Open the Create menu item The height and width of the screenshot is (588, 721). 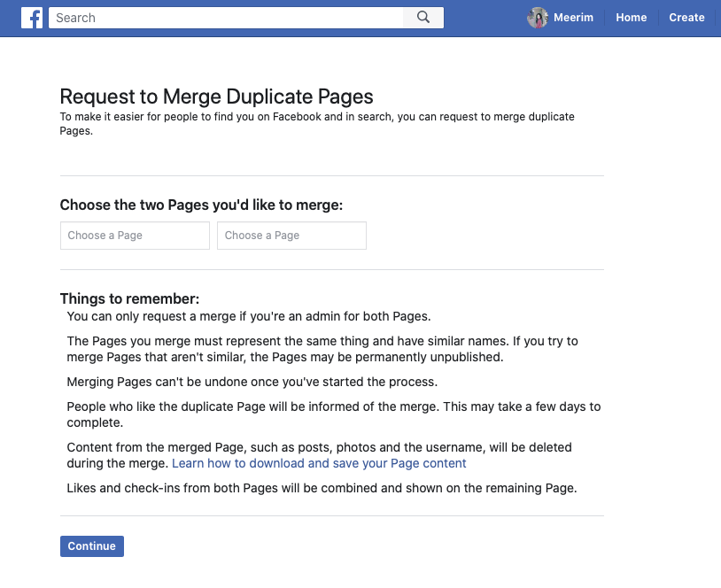point(686,18)
